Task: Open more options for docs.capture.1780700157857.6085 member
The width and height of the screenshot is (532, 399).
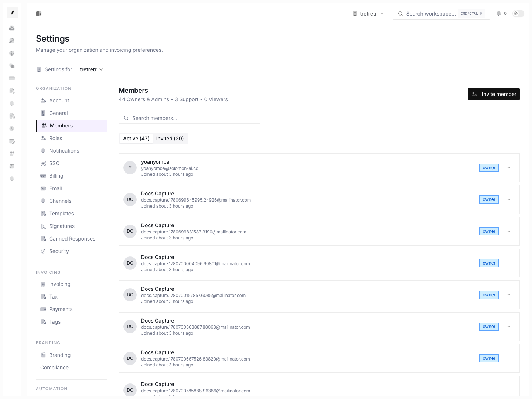Action: [508, 295]
